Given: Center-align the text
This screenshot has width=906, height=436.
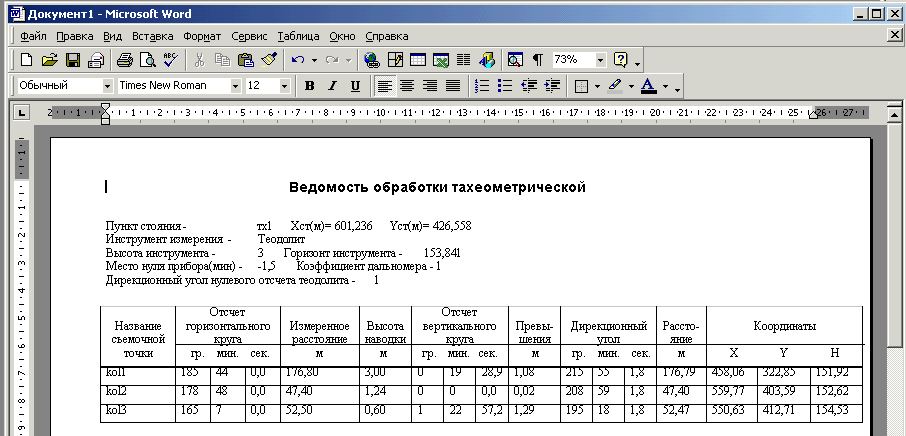Looking at the screenshot, I should tap(407, 86).
